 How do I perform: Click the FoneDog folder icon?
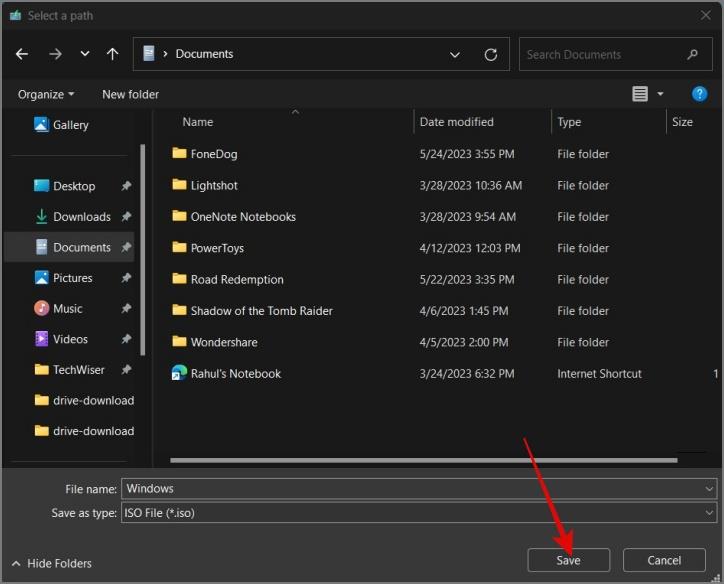179,153
